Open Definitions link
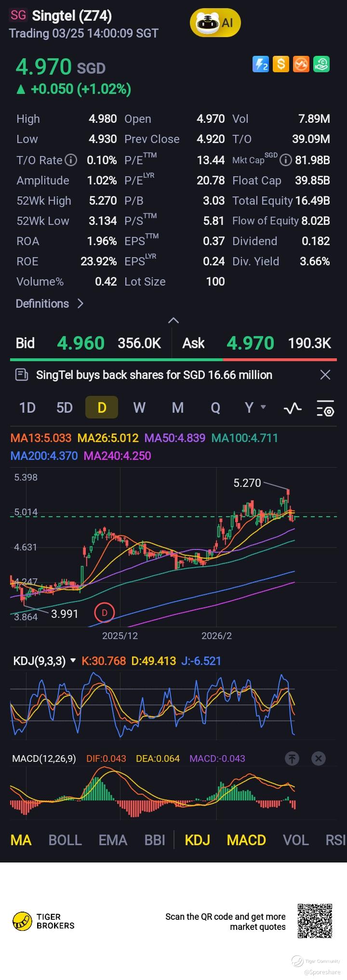Viewport: 347px width, 980px height. pos(50,303)
